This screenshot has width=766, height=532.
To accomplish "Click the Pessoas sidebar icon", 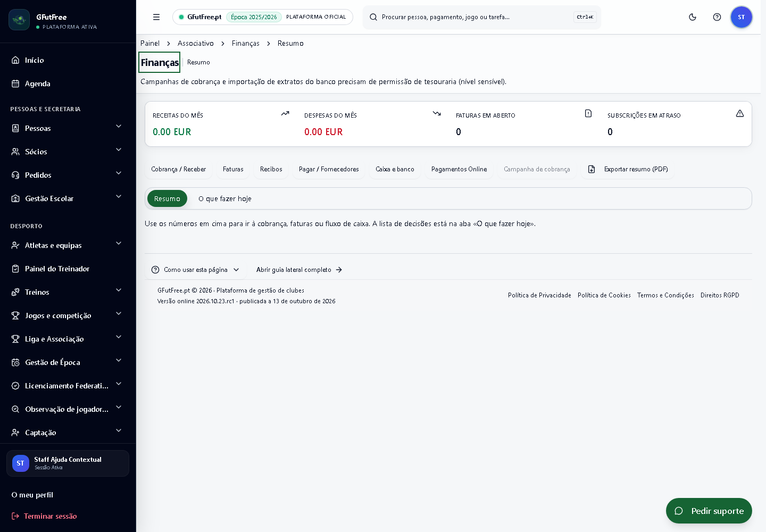I will pyautogui.click(x=15, y=128).
